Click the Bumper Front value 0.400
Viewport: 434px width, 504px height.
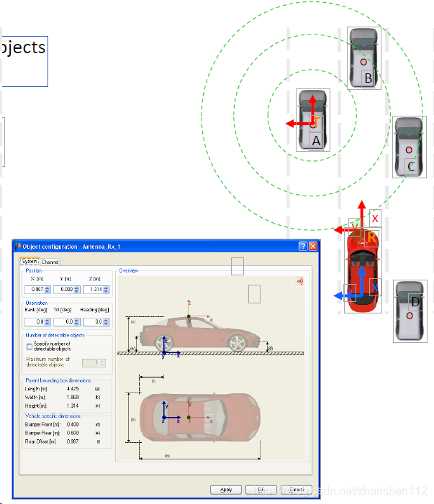pyautogui.click(x=73, y=425)
